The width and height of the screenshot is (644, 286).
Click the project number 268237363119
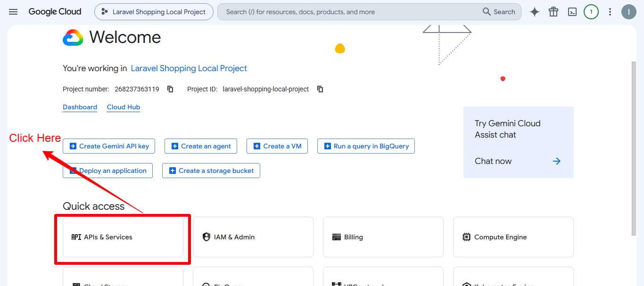tap(137, 89)
